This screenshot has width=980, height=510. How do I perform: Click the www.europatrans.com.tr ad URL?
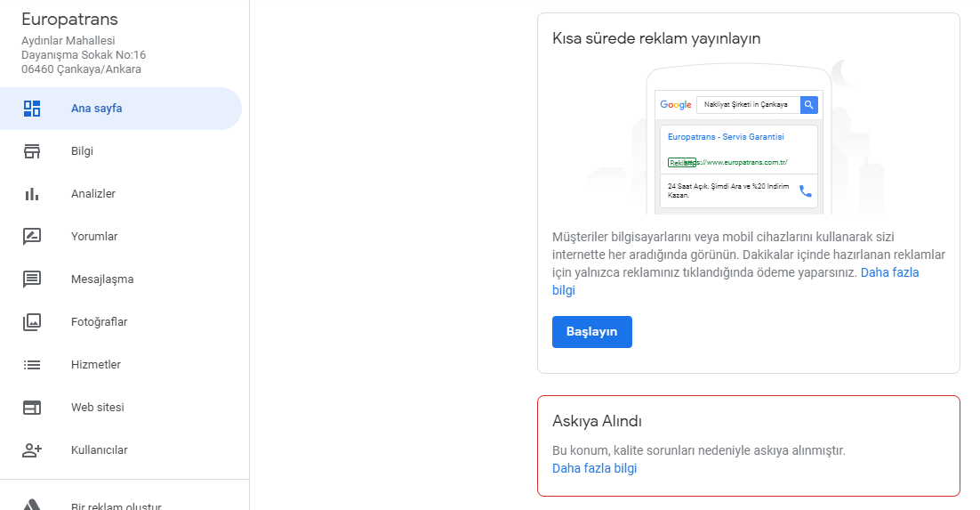coord(735,162)
